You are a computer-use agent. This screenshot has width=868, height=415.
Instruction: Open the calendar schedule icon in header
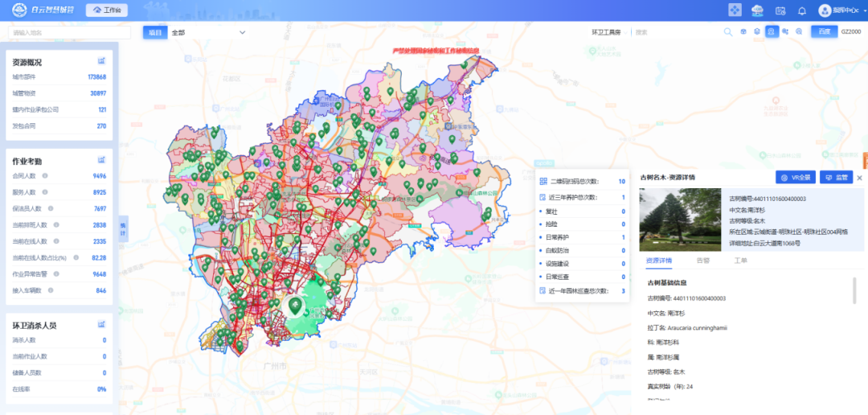tap(780, 10)
